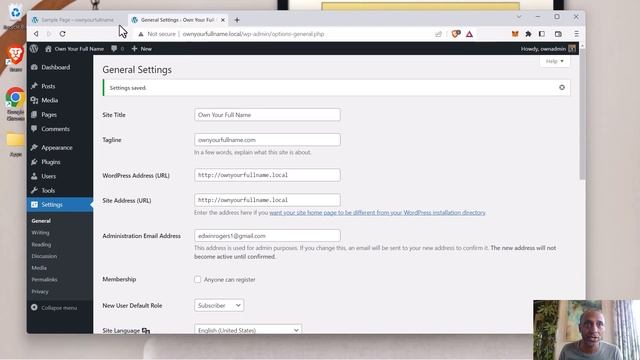640x360 pixels.
Task: Open a new browser tab
Action: click(x=237, y=20)
